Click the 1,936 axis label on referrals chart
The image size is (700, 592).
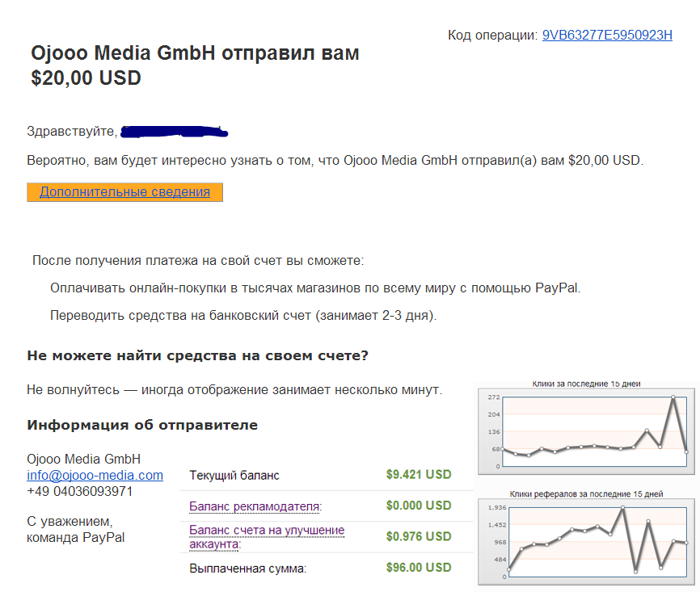(x=497, y=508)
